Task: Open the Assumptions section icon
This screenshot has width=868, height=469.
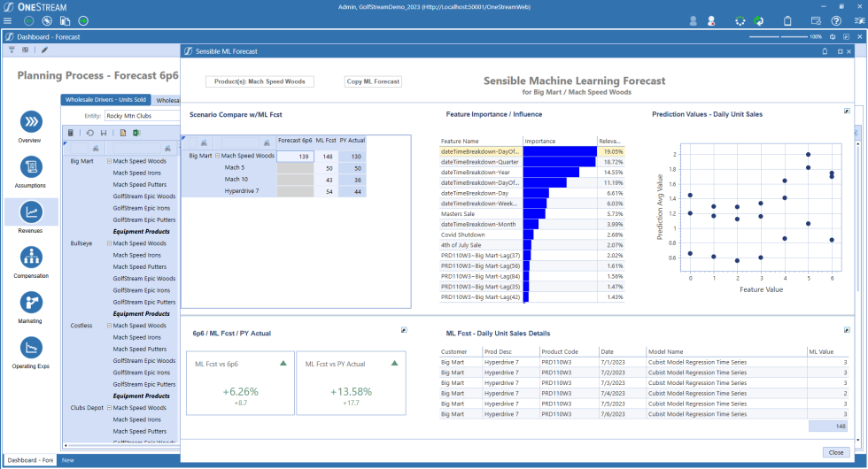Action: pyautogui.click(x=31, y=167)
